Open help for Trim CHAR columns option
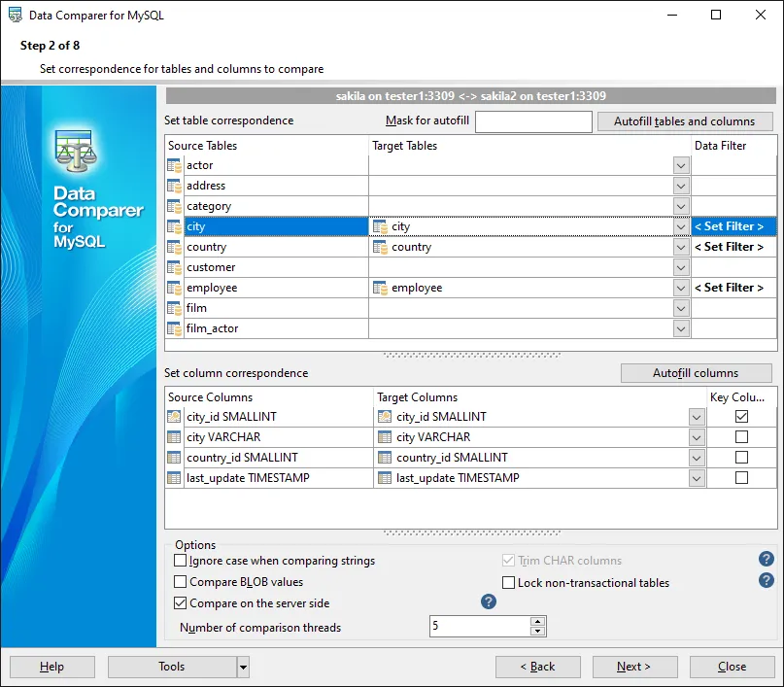The width and height of the screenshot is (784, 687). [766, 559]
